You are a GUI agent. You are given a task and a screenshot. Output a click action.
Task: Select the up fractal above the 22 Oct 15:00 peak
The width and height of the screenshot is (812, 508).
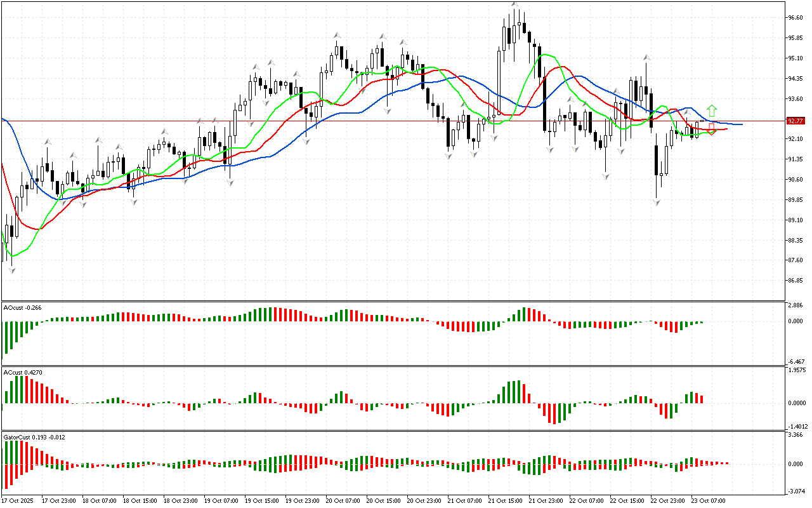[x=646, y=57]
